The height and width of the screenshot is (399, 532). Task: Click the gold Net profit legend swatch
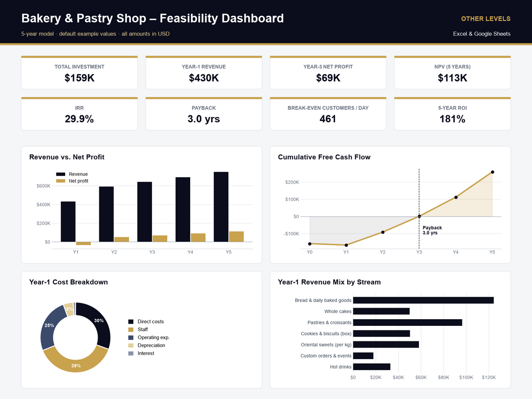coord(61,181)
